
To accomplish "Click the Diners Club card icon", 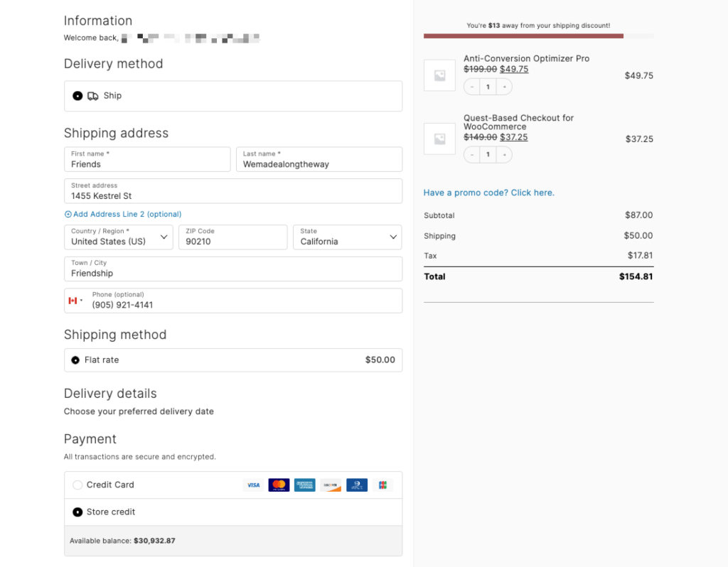I will coord(357,485).
